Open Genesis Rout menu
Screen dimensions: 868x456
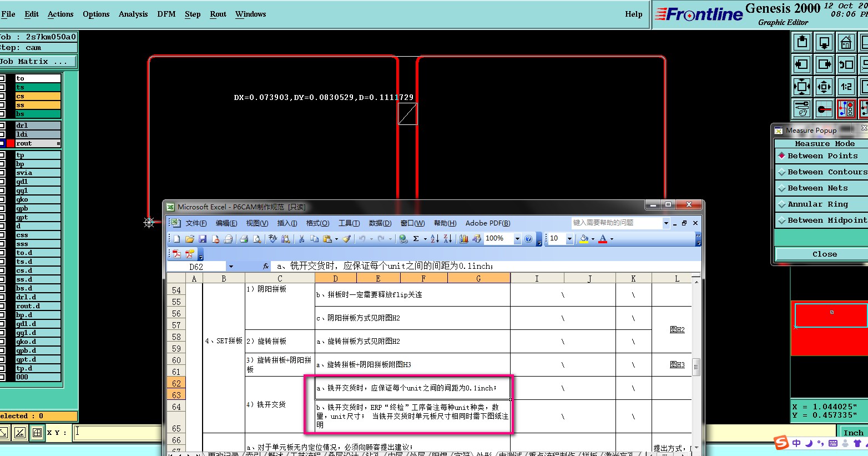point(218,14)
